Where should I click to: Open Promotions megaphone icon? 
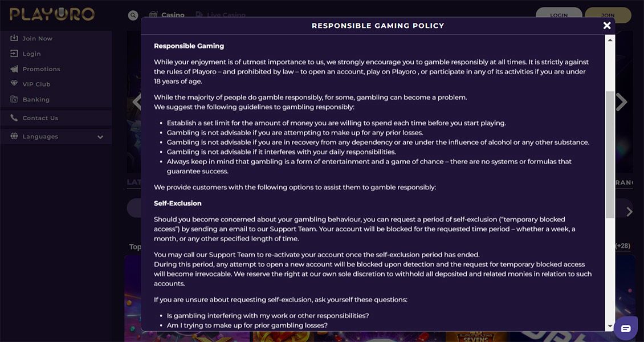click(14, 69)
